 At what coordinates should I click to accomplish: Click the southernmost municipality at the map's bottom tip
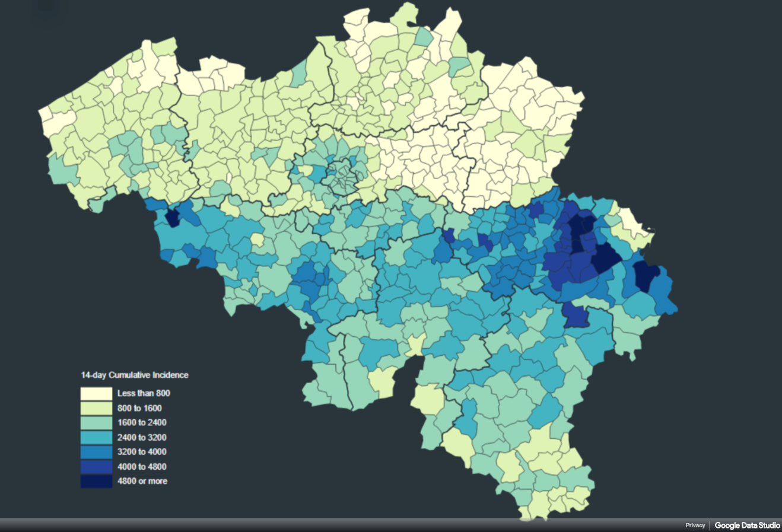pos(524,512)
